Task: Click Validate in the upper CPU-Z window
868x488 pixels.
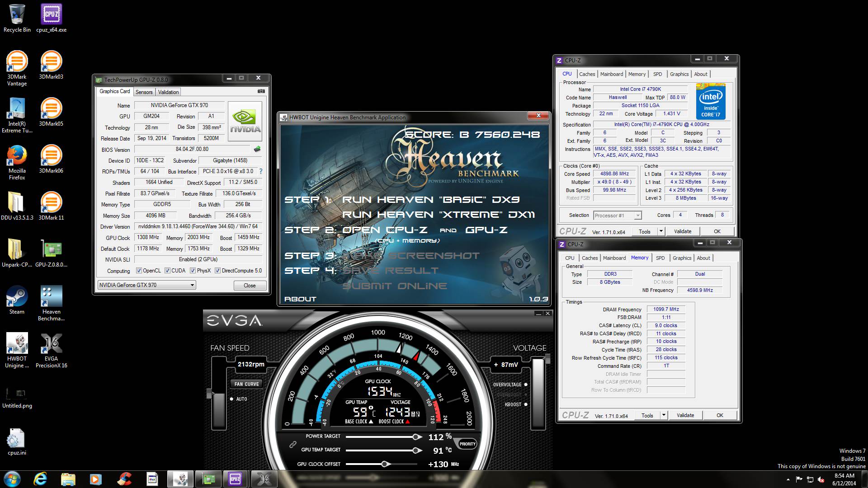Action: pyautogui.click(x=683, y=231)
